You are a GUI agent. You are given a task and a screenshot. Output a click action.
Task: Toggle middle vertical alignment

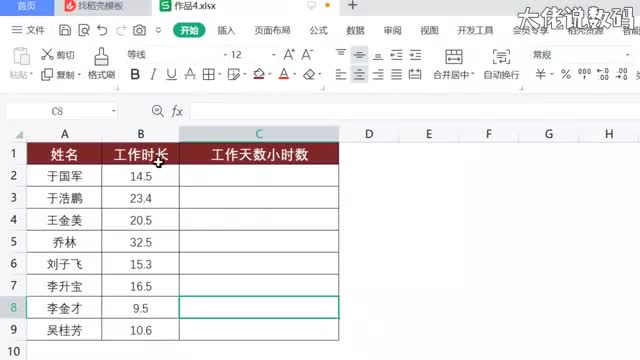pyautogui.click(x=359, y=55)
